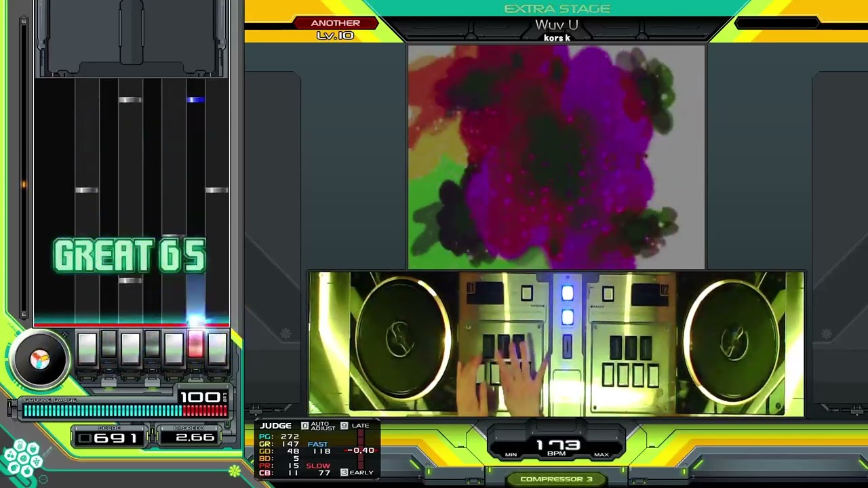Click the BD count 5
The height and width of the screenshot is (488, 868).
point(296,459)
